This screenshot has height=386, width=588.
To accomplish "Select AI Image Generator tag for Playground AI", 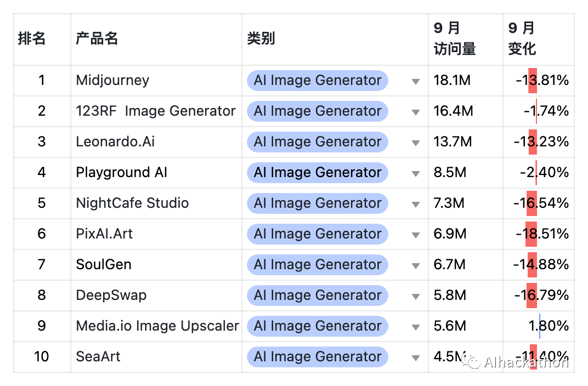I will pyautogui.click(x=317, y=173).
